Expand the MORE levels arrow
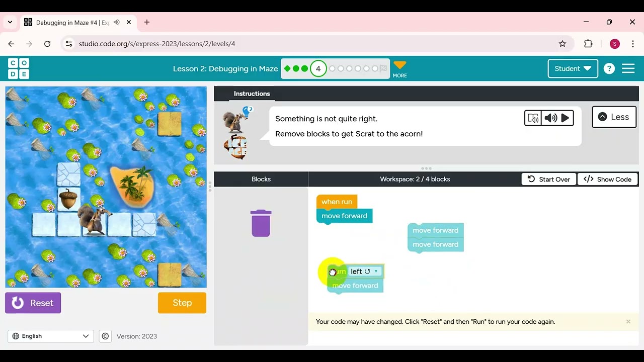The height and width of the screenshot is (362, 644). tap(399, 69)
